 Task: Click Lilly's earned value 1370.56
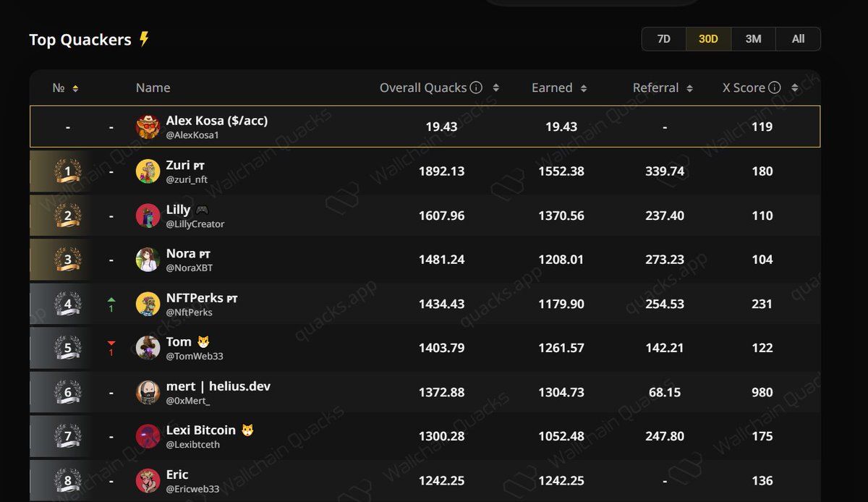tap(561, 216)
